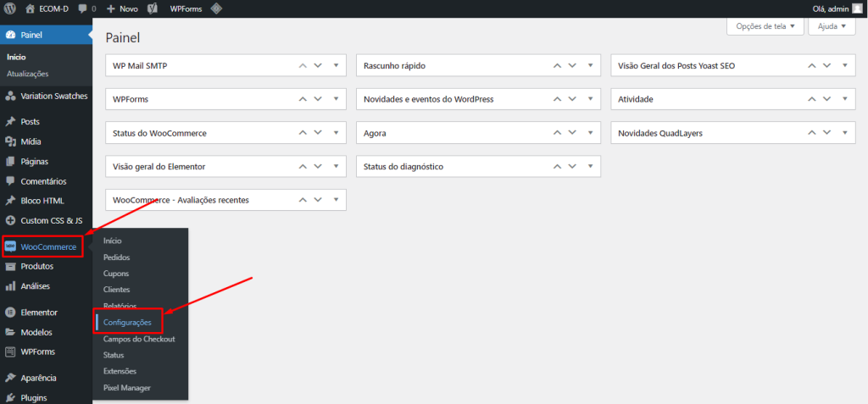Screen dimensions: 868x404
Task: Expand Visão geral do Elementor panel
Action: [x=336, y=166]
